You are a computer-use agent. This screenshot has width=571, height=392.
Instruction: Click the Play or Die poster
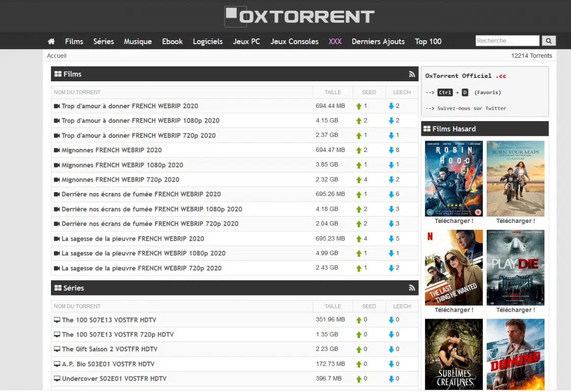pyautogui.click(x=515, y=268)
